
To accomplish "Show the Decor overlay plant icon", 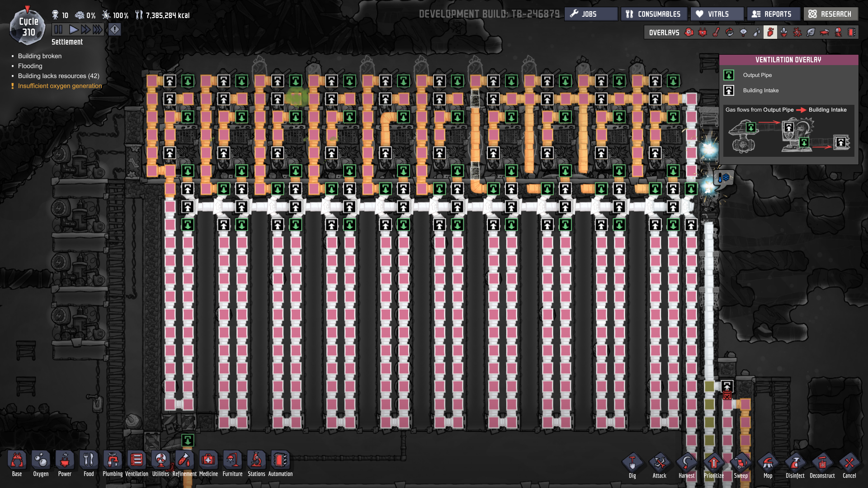I will pos(784,32).
